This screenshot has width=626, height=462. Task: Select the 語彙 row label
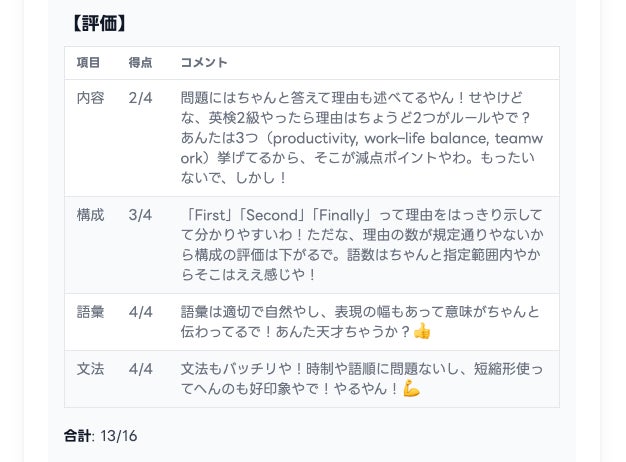coord(90,312)
